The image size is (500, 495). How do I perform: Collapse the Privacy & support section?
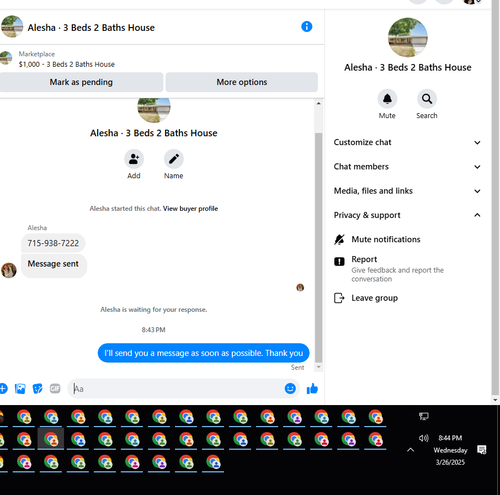pos(407,215)
